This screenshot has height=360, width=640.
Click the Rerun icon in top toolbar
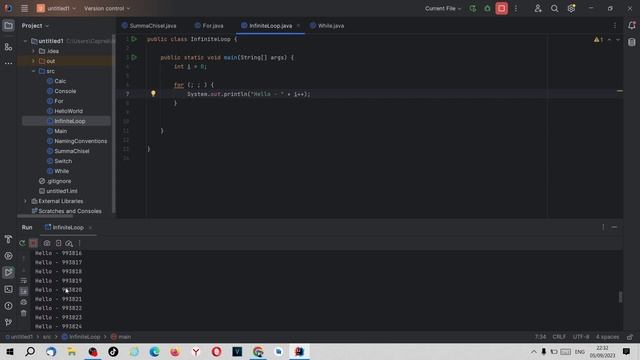[473, 8]
